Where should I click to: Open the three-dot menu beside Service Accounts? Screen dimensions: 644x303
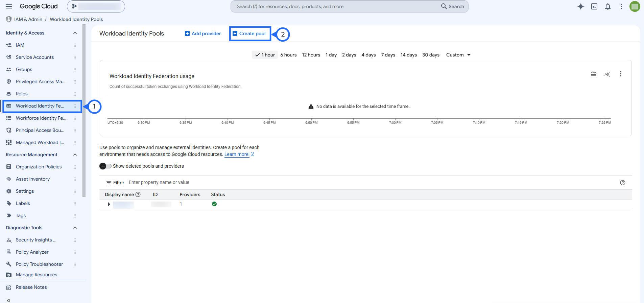click(75, 57)
